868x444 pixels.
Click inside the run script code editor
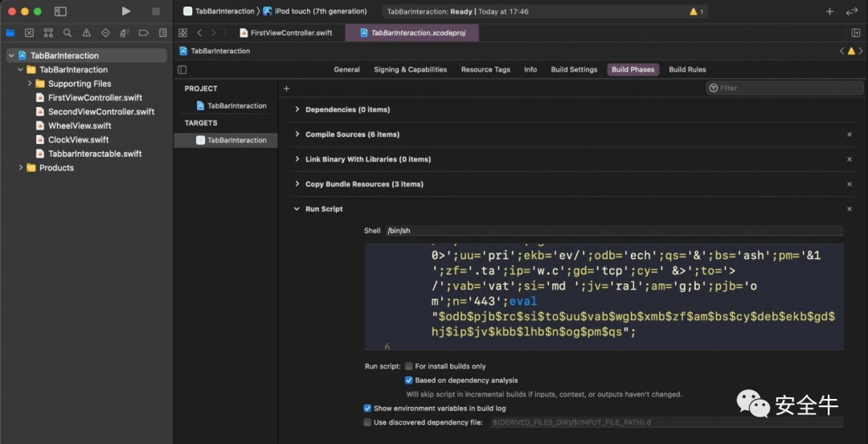(604, 297)
